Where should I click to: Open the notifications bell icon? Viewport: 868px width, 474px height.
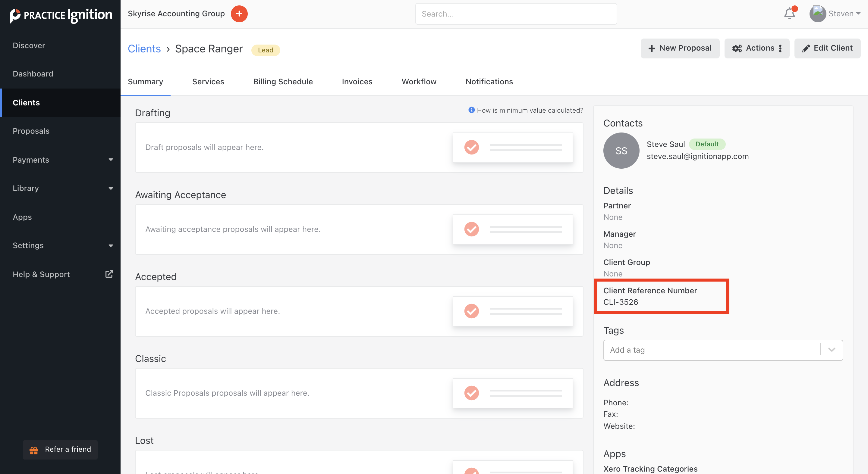(x=789, y=14)
